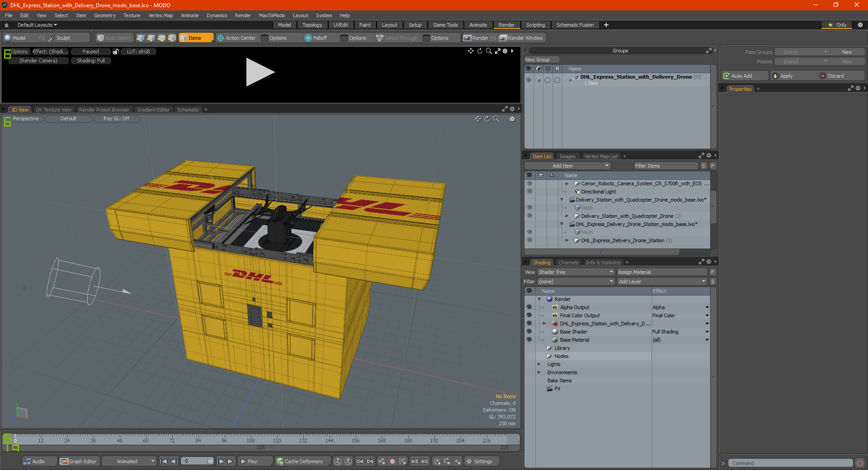Click zoom magnifier in 3D viewport
The height and width of the screenshot is (470, 868).
(496, 119)
